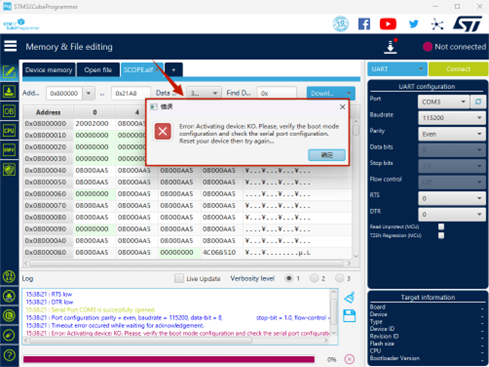
Task: Open the EL sidebar icon
Action: [9, 316]
